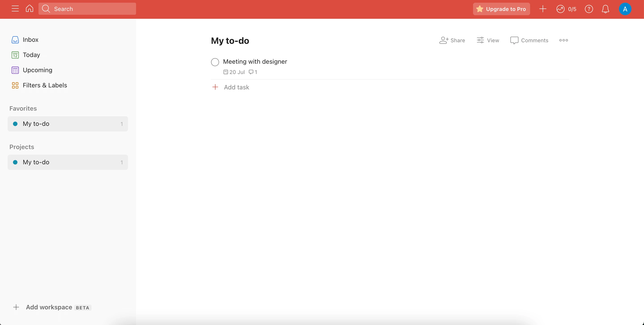Open the productivity 0/5 goal indicator
This screenshot has width=644, height=325.
pyautogui.click(x=566, y=9)
